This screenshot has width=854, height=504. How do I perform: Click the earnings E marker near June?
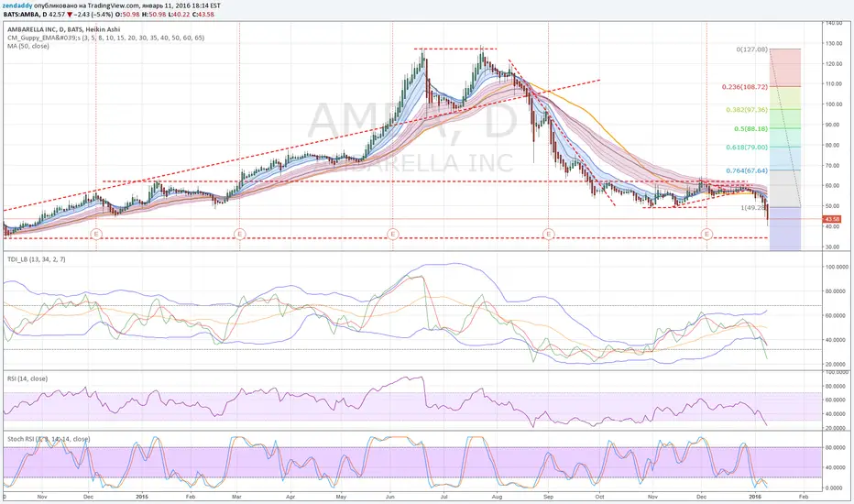pyautogui.click(x=393, y=234)
